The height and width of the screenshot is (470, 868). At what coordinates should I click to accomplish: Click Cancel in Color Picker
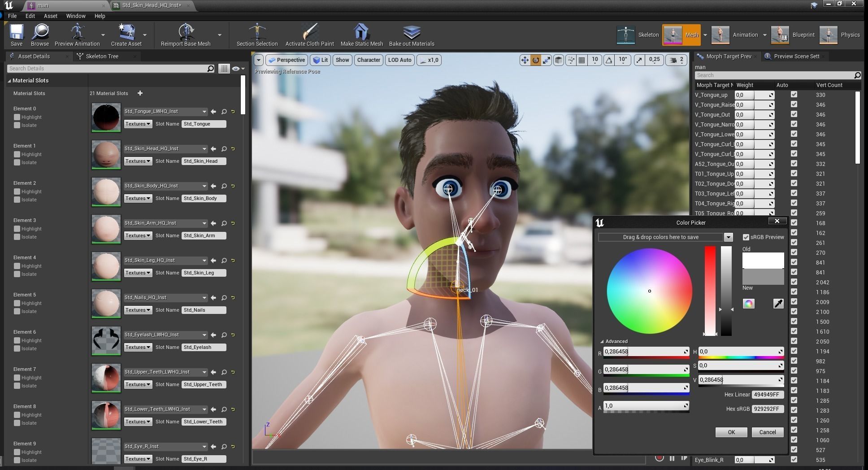click(x=767, y=432)
